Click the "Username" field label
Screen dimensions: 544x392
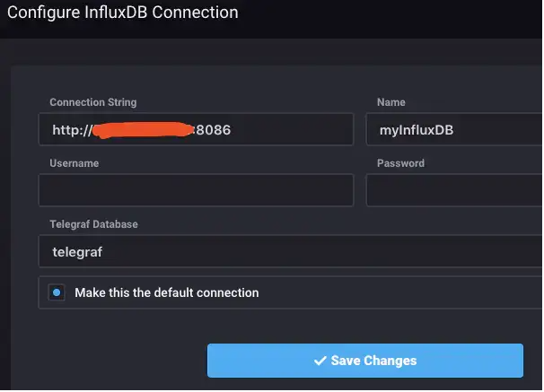[x=75, y=163]
